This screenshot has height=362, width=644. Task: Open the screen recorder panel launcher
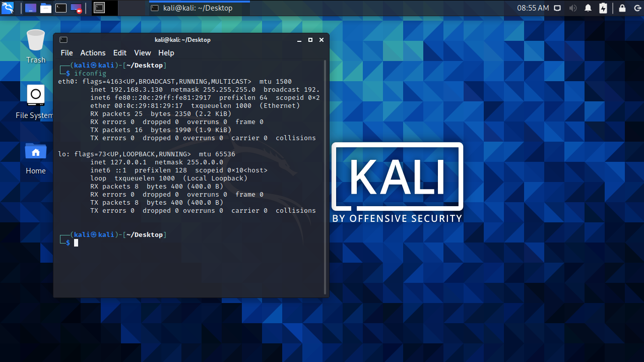[x=76, y=8]
